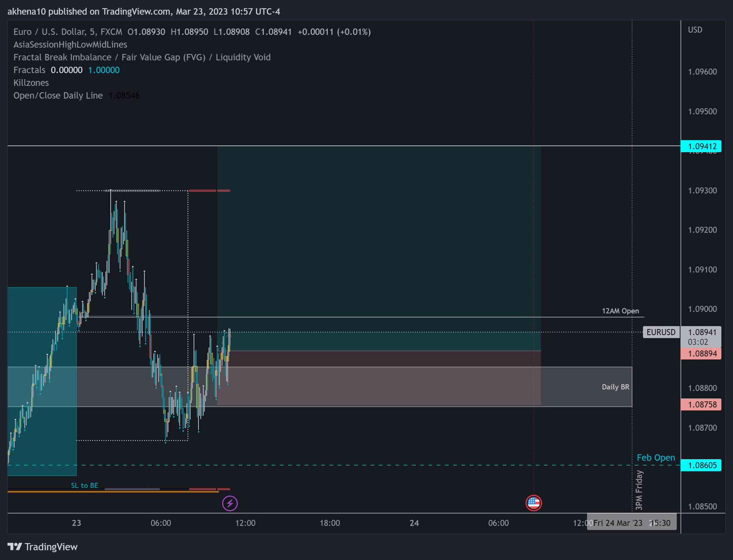The image size is (733, 560).
Task: Click the 23 date label on time axis
Action: [77, 523]
